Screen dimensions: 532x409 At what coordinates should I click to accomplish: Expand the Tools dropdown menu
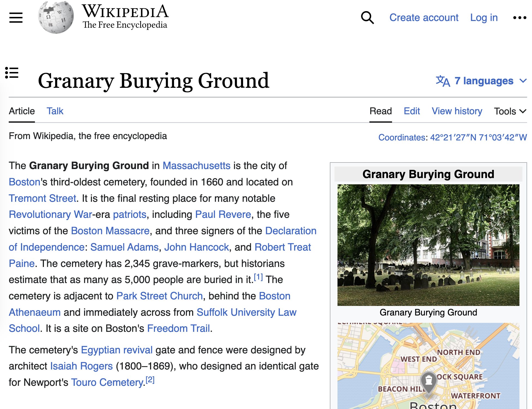(x=510, y=111)
